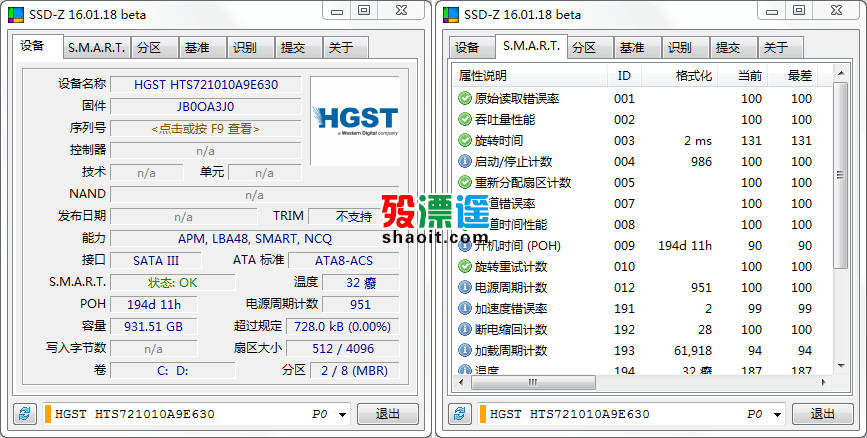The image size is (867, 438).
Task: Click the firmware value JB0OA3J0
Action: pyautogui.click(x=206, y=106)
